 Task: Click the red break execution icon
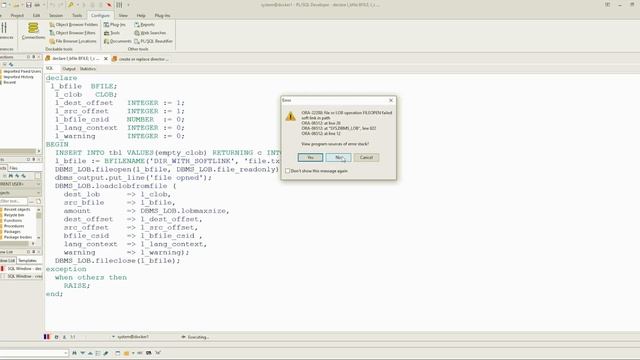click(x=109, y=5)
